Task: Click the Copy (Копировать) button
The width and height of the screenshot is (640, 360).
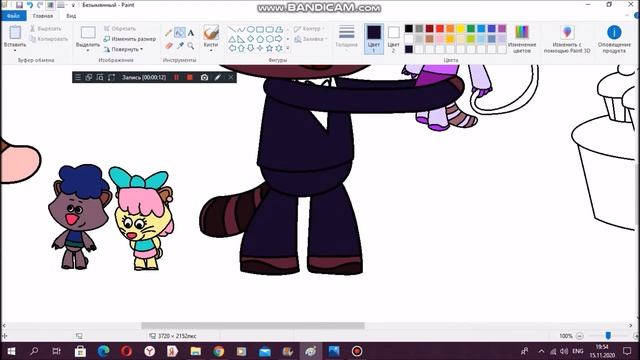Action: click(49, 39)
